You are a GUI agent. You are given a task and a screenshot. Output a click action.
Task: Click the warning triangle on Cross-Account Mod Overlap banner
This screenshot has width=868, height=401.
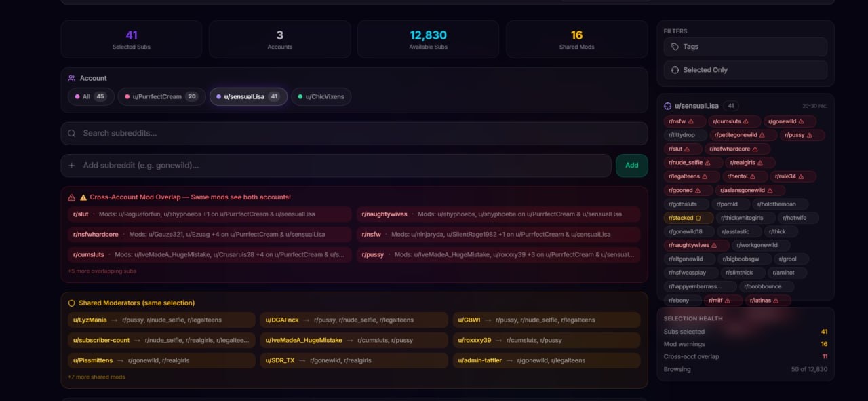click(x=72, y=197)
